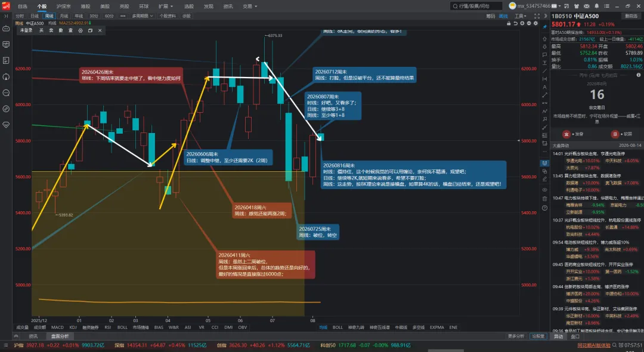Screen dimensions: 644x352
Task: Open the 美股 market tab
Action: coord(105,6)
